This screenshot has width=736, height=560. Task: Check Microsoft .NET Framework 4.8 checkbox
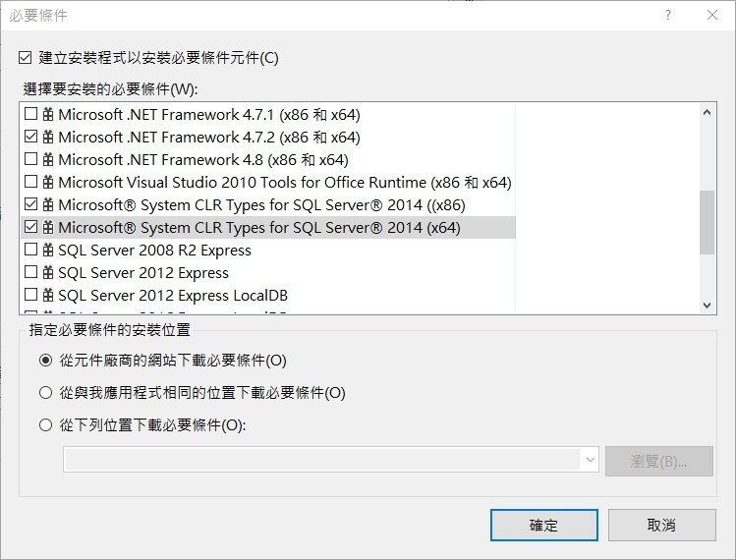point(31,158)
